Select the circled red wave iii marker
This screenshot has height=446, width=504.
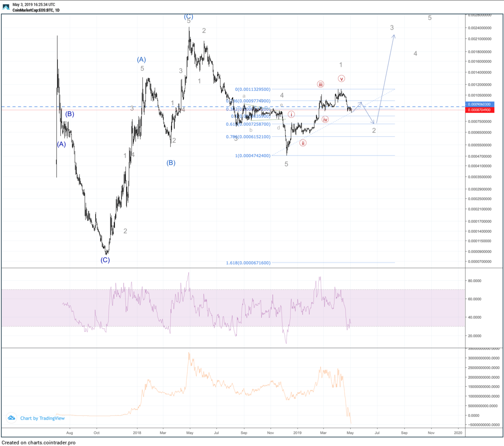320,84
